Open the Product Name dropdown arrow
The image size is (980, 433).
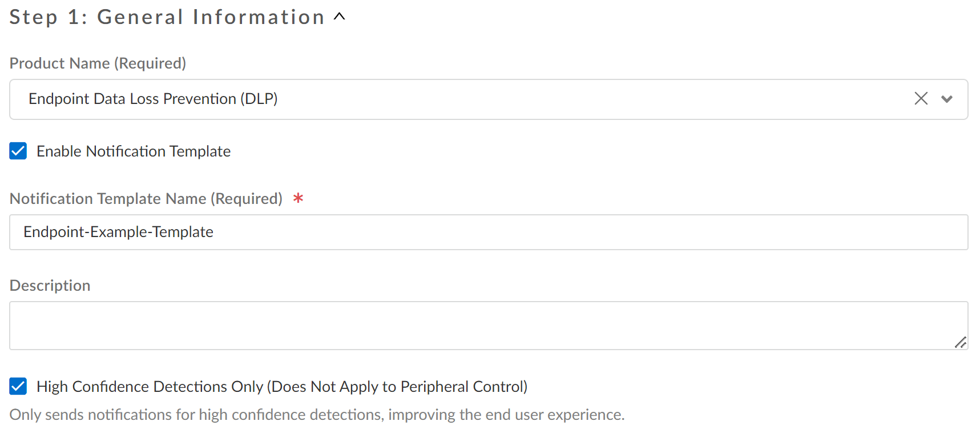(947, 99)
